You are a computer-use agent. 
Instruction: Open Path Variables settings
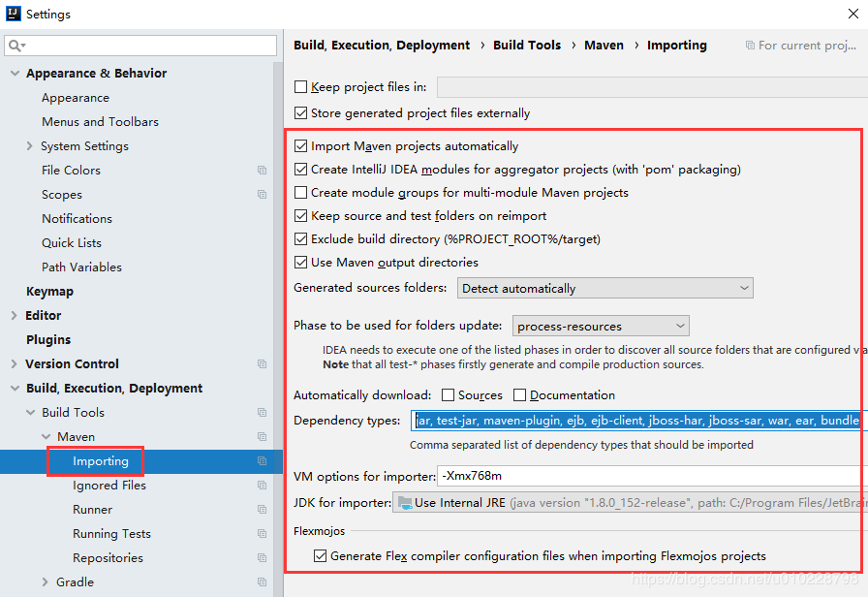tap(81, 267)
